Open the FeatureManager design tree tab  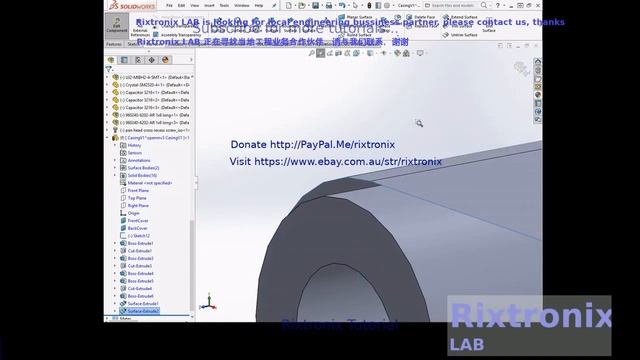coord(111,60)
